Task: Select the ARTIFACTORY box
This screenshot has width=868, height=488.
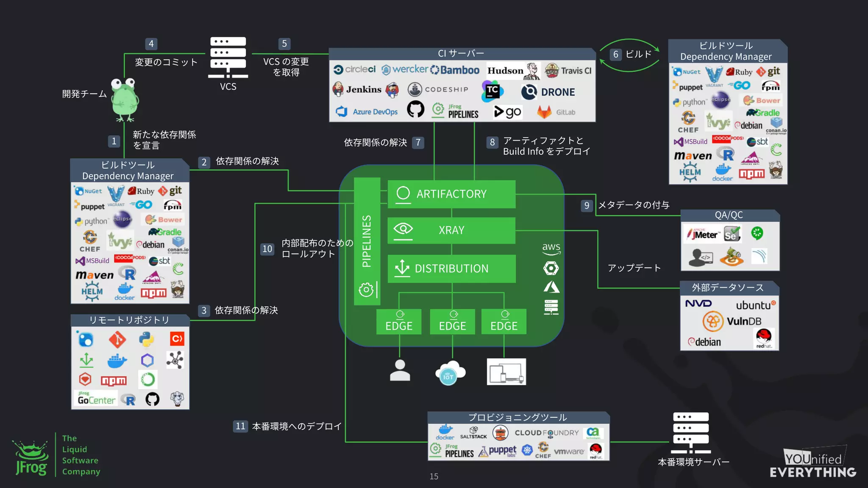Action: coord(451,194)
